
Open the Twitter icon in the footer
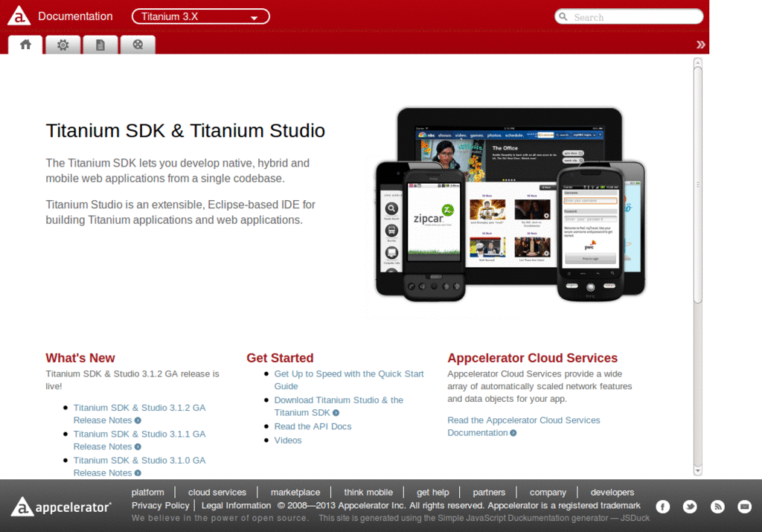[690, 507]
